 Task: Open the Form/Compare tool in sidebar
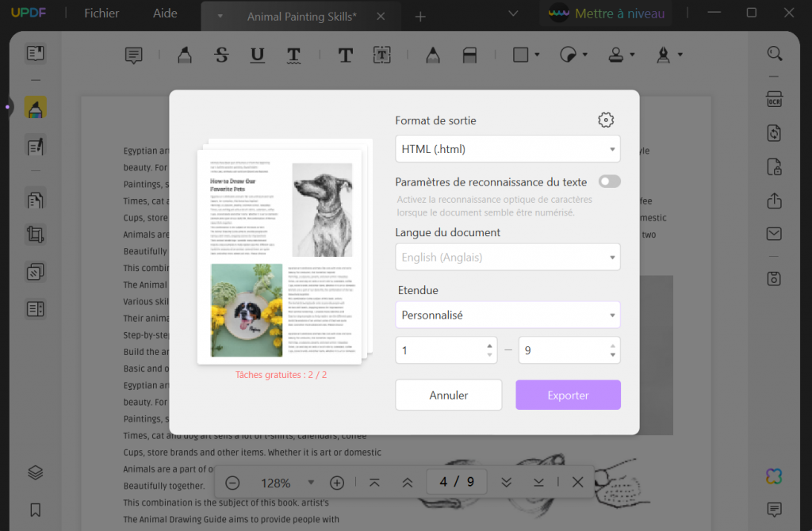(35, 309)
